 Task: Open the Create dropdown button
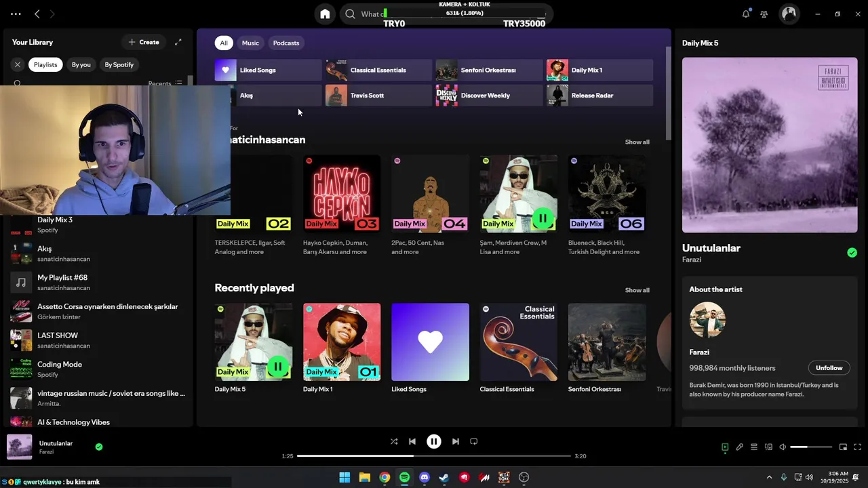click(x=144, y=42)
